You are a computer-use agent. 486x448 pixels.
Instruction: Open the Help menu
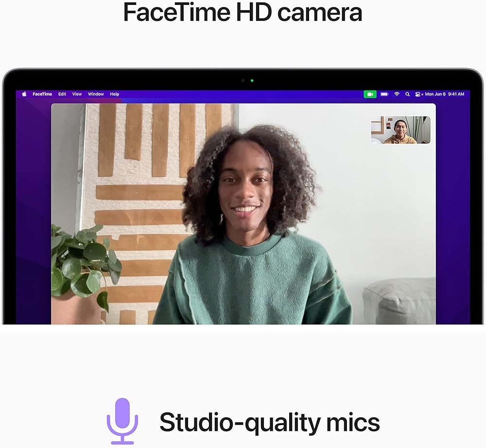[114, 94]
